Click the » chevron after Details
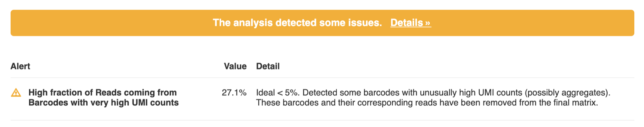 [428, 23]
